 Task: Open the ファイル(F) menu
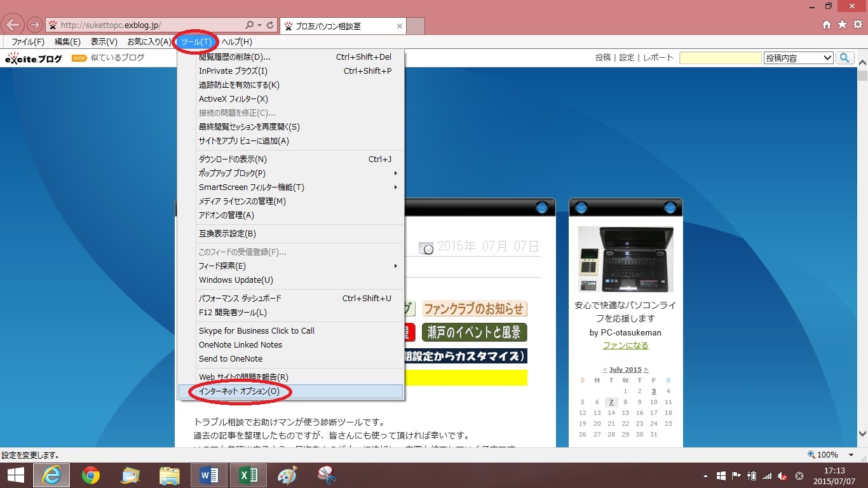click(x=28, y=42)
